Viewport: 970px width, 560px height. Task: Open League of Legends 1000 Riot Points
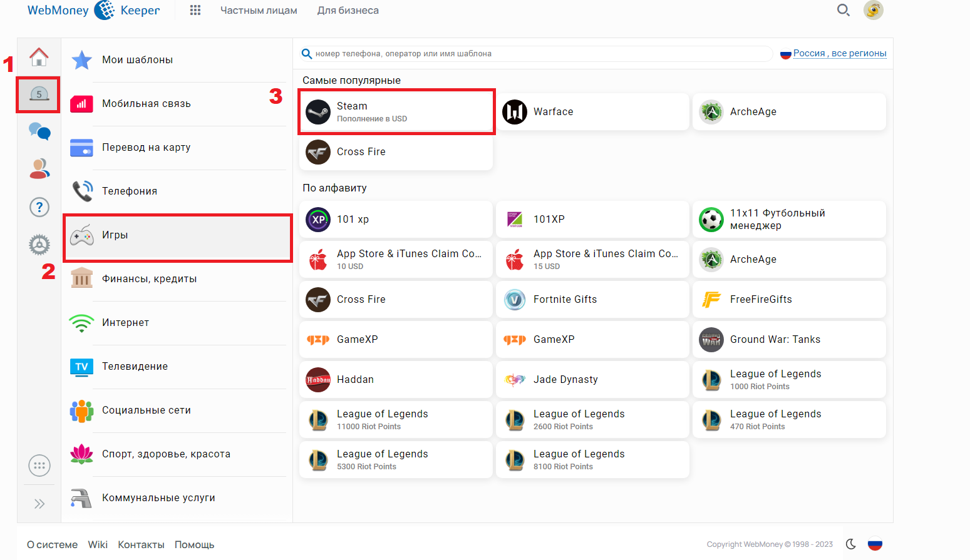tap(789, 380)
